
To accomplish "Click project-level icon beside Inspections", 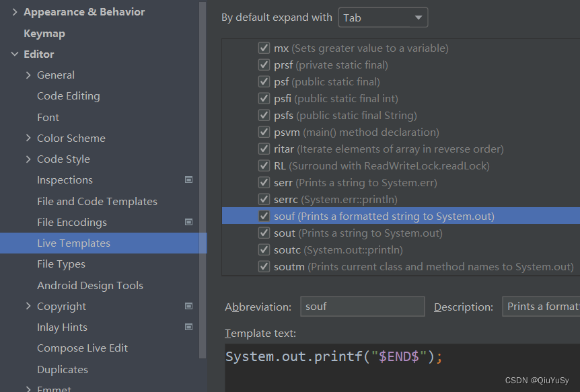I will tap(188, 180).
